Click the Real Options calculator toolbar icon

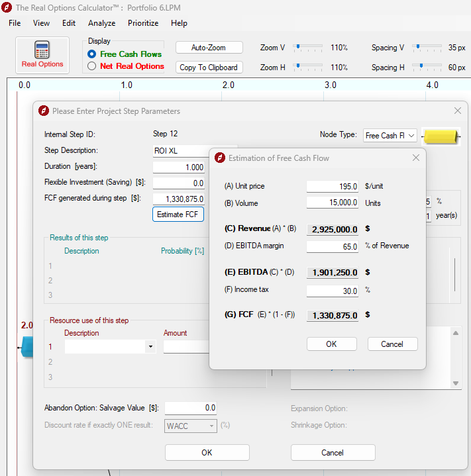pos(42,54)
